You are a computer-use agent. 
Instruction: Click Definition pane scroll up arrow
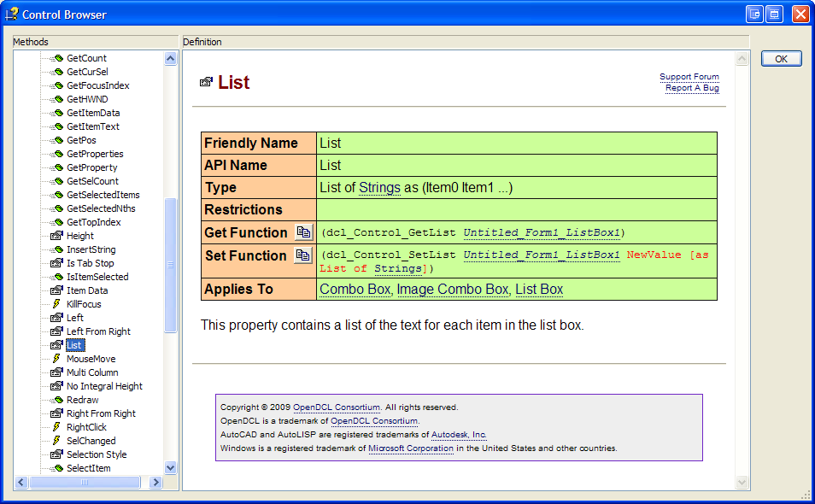tap(742, 59)
